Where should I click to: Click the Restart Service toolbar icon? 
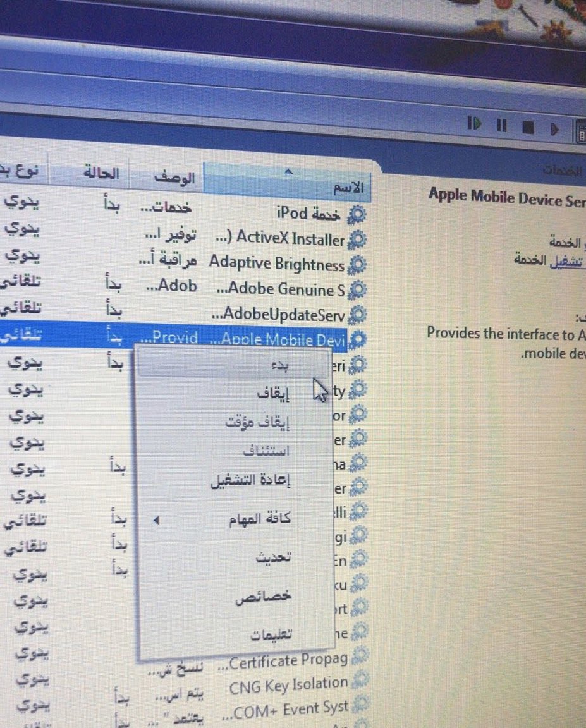tap(474, 123)
